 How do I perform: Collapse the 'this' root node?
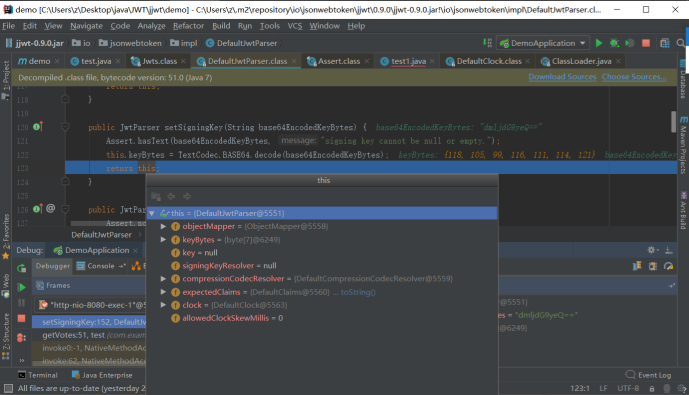click(152, 214)
